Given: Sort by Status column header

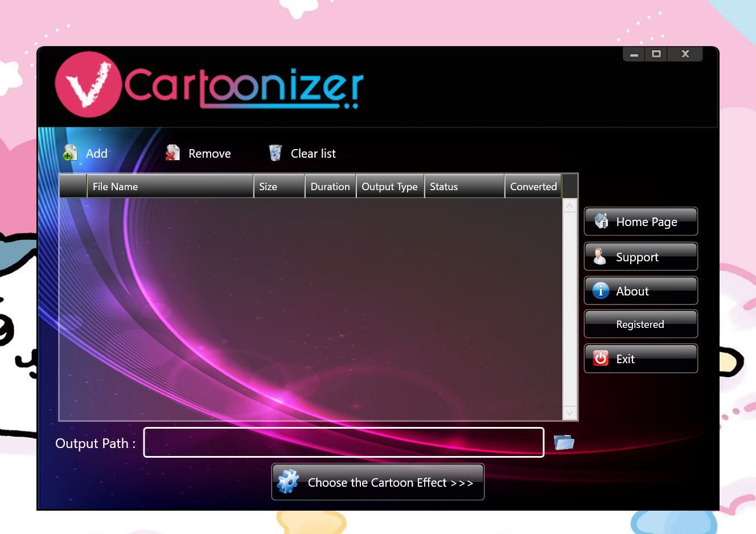Looking at the screenshot, I should pyautogui.click(x=465, y=187).
